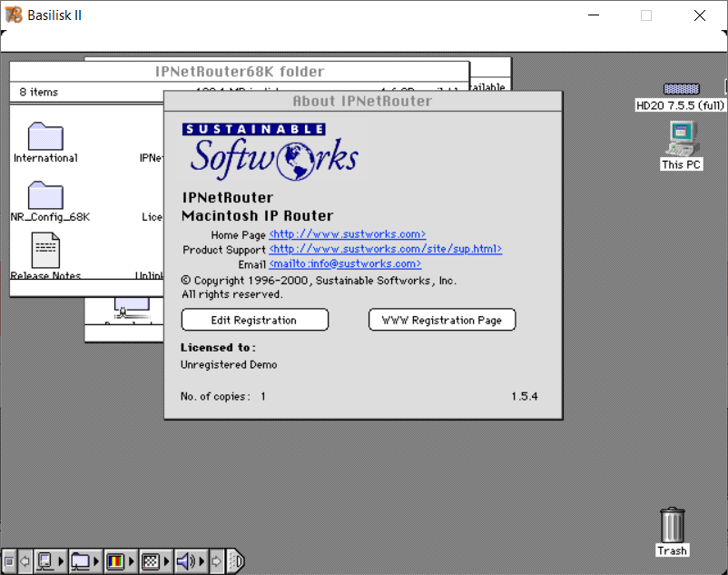Click the '8 items' text in folder window
Image resolution: width=728 pixels, height=575 pixels.
click(x=38, y=92)
